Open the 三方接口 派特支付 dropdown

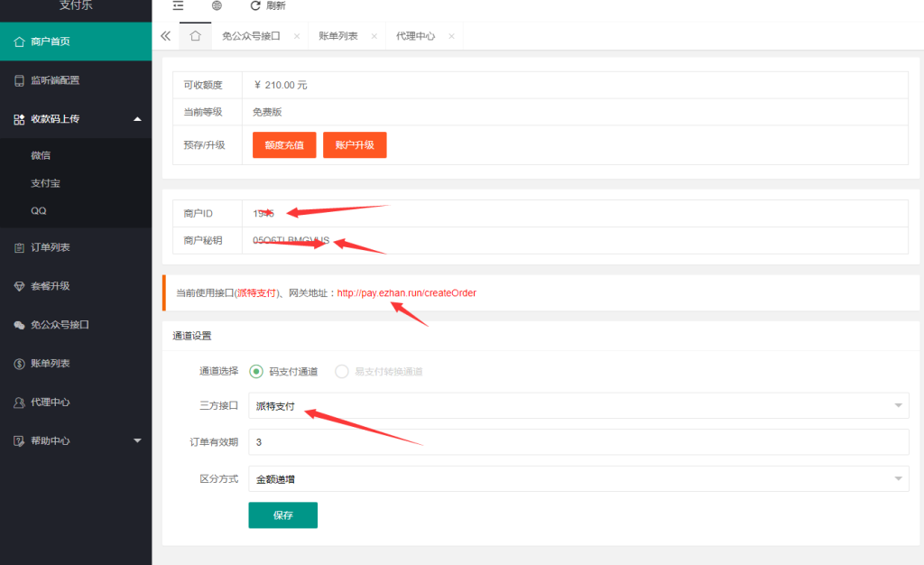[x=577, y=405]
